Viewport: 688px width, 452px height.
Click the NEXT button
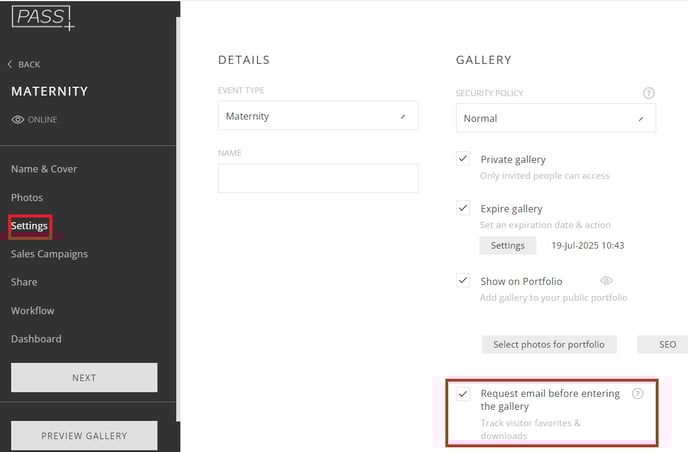[84, 377]
